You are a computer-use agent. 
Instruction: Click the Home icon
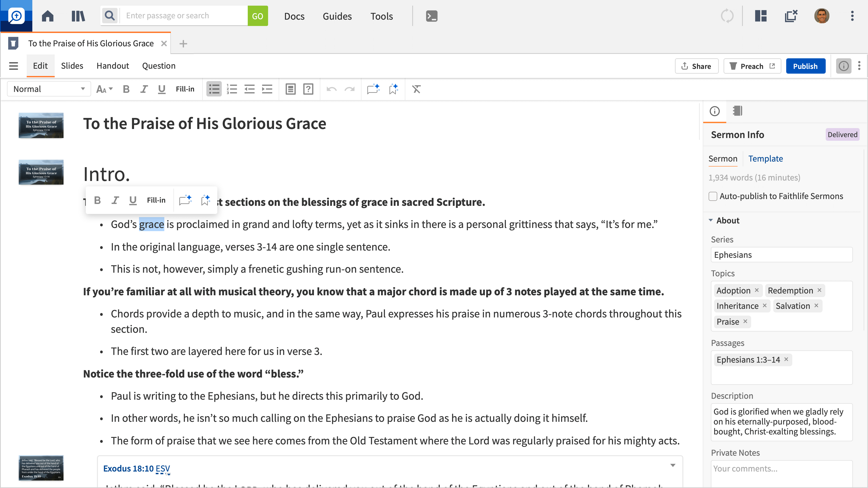(x=47, y=16)
